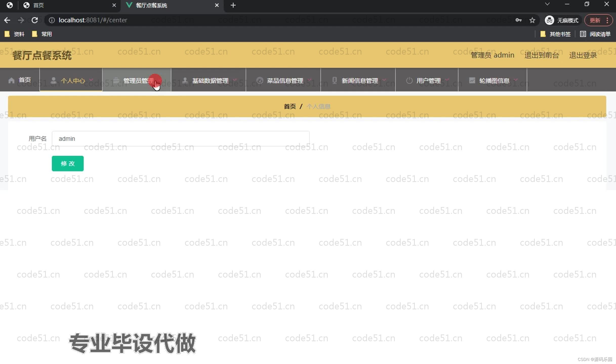Click the 退出登录 link
The width and height of the screenshot is (616, 364).
[583, 55]
